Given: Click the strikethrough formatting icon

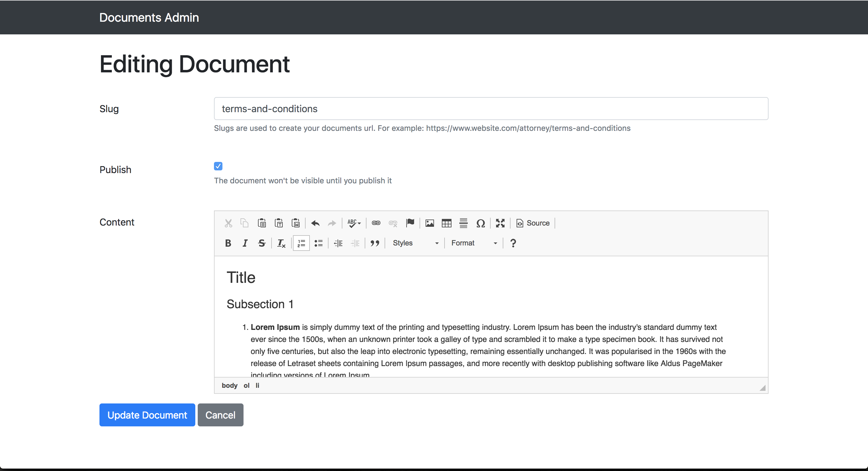Looking at the screenshot, I should pyautogui.click(x=262, y=243).
